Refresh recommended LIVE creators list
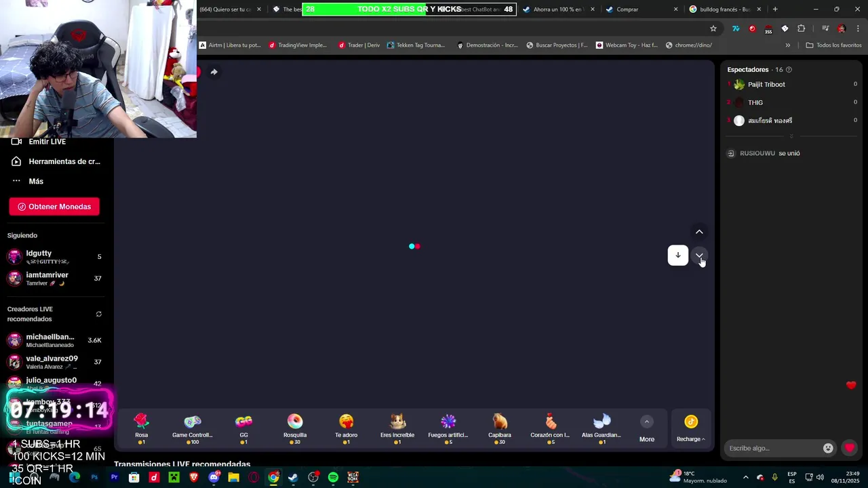This screenshot has height=488, width=868. 98,314
